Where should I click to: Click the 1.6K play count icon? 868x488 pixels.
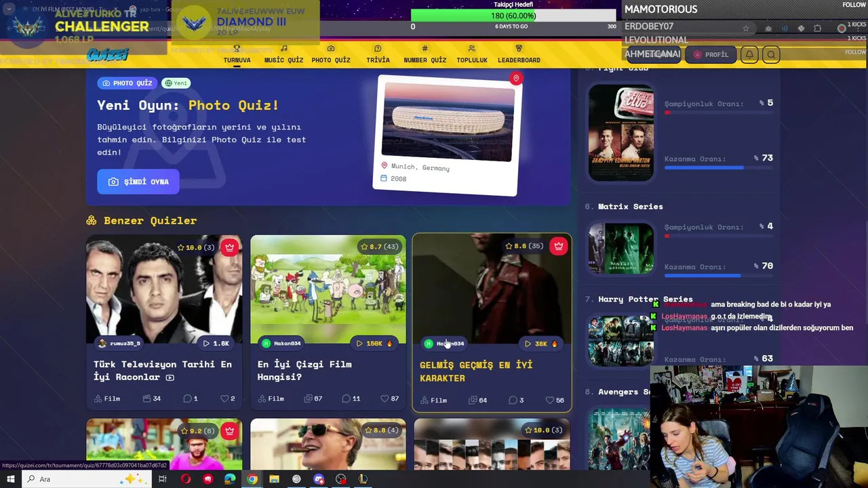coord(206,344)
